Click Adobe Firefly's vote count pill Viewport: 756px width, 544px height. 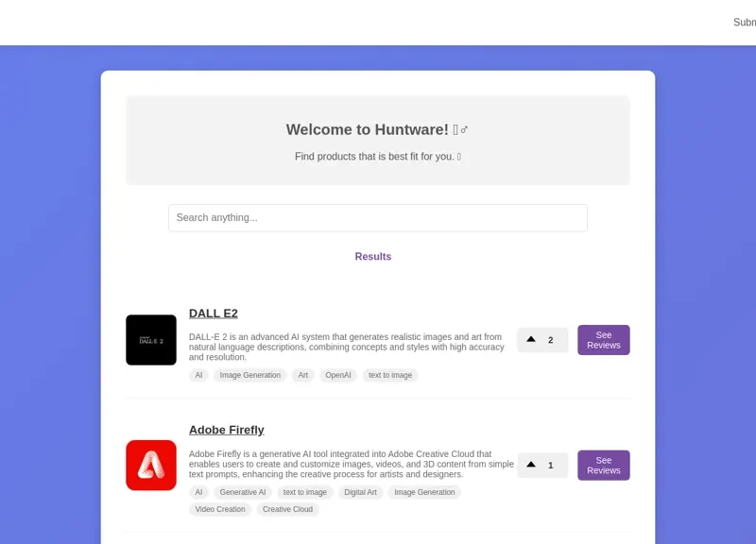coord(542,465)
